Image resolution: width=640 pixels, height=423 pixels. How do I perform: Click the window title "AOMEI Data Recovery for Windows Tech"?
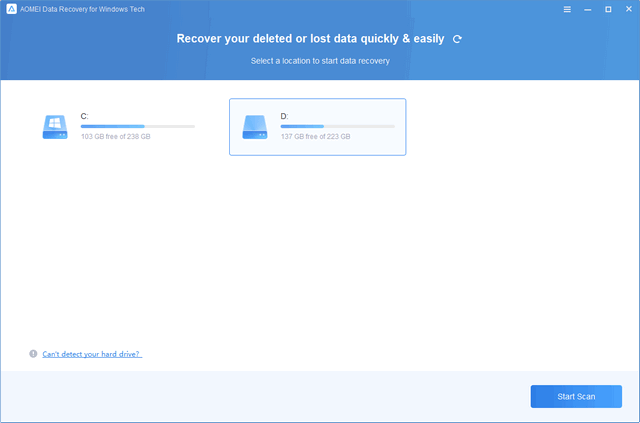[x=82, y=9]
